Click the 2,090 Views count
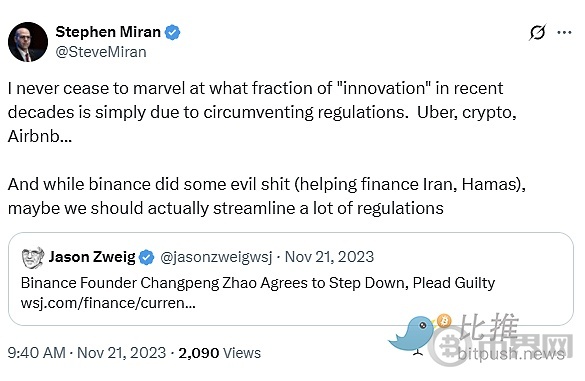585x381 pixels. [219, 353]
